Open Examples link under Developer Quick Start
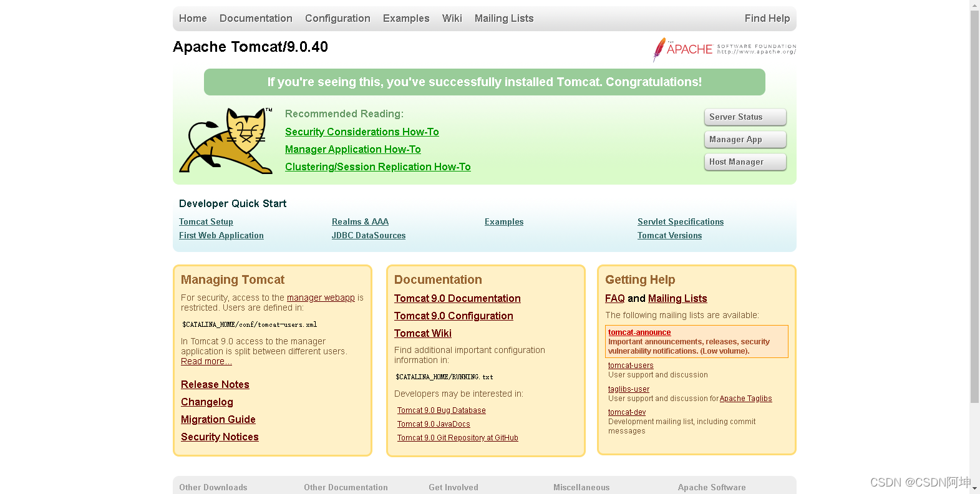 504,222
